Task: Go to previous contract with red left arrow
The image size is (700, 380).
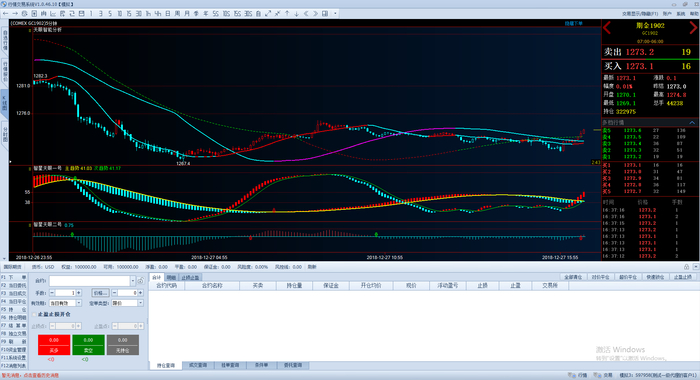Action: coord(607,28)
